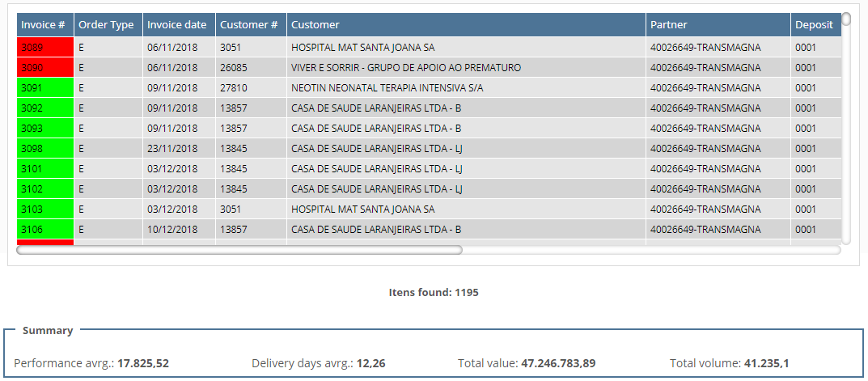Select red invoice cell 3090

coord(44,68)
